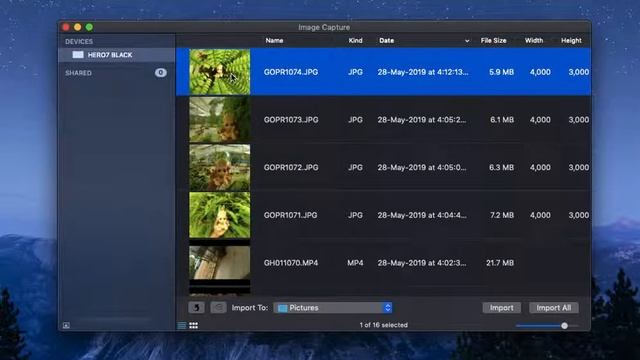This screenshot has height=360, width=640.
Task: Click the rotate image icon button
Action: 196,307
